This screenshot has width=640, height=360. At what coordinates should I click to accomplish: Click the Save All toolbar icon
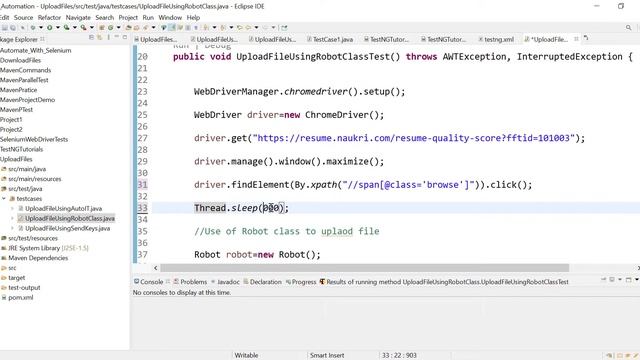click(x=13, y=27)
